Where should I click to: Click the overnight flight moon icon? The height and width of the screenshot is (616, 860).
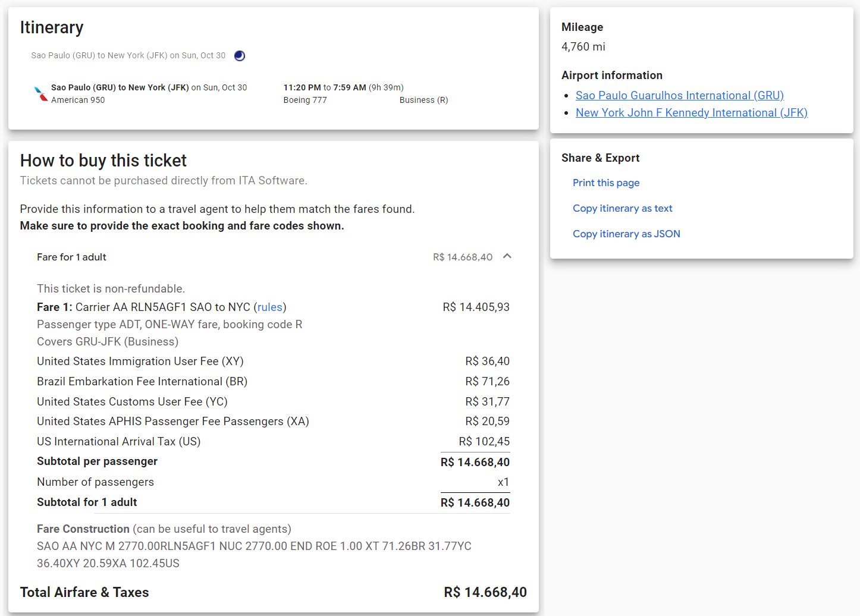(240, 56)
